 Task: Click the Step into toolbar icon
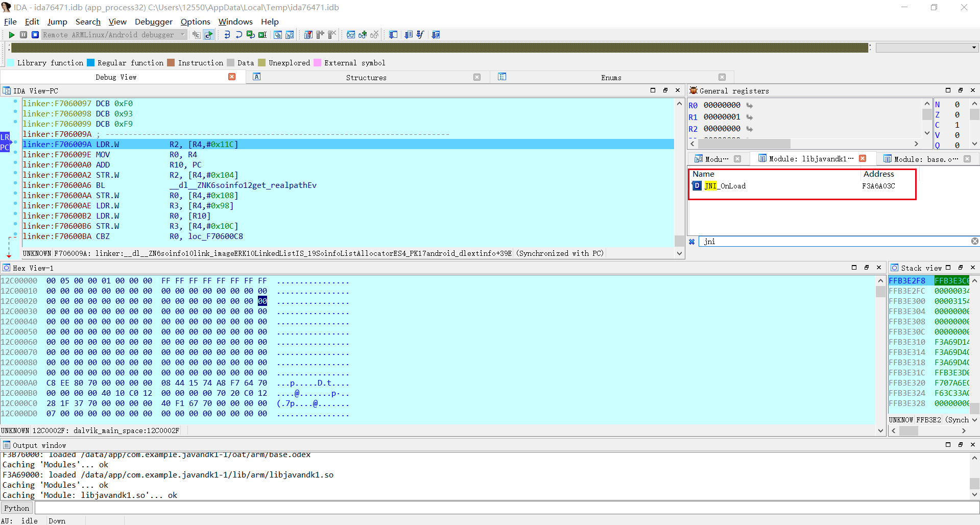coord(227,35)
